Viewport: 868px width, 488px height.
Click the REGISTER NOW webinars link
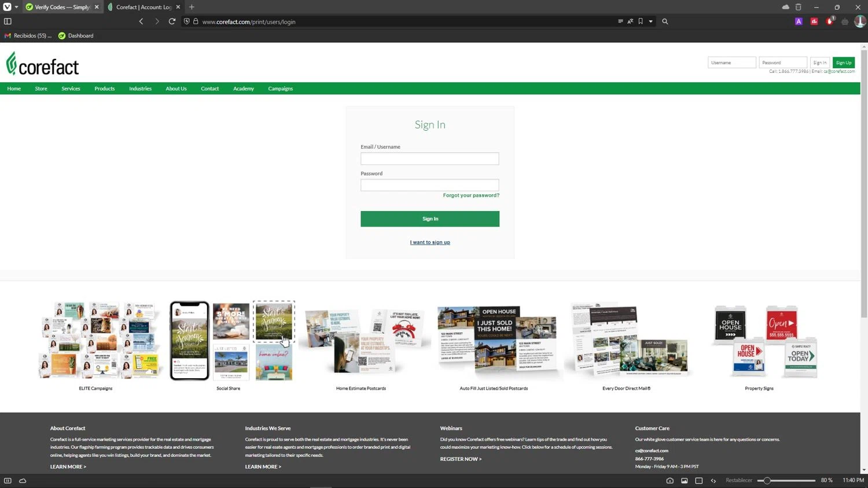point(461,459)
